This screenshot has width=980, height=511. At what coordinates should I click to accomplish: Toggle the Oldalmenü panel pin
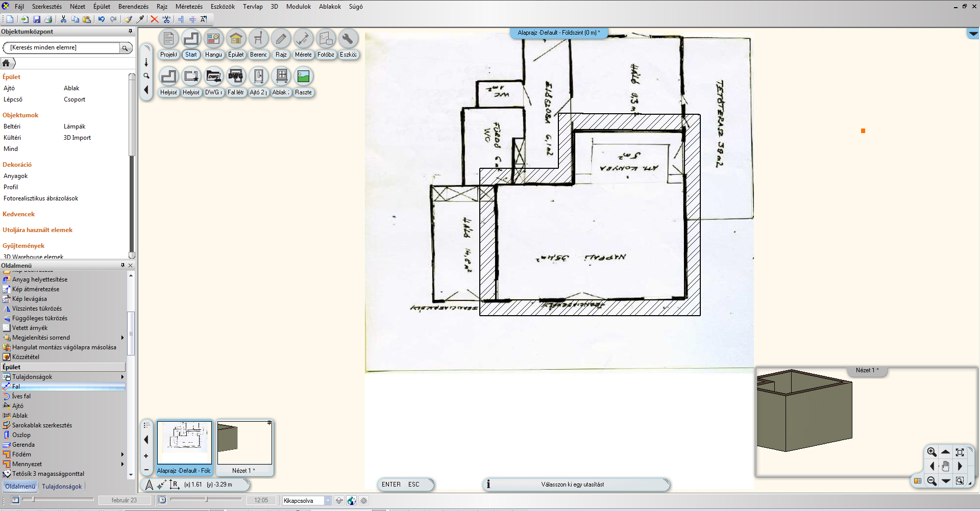point(122,265)
